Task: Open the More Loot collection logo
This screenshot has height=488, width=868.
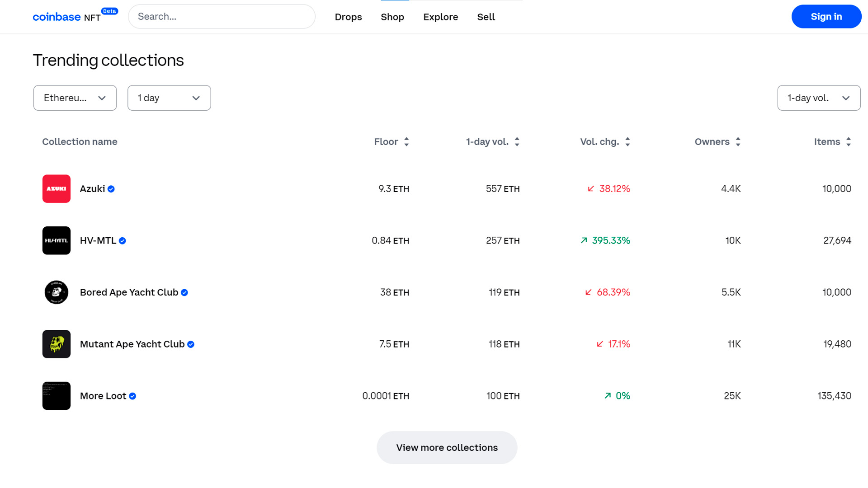Action: (x=57, y=396)
